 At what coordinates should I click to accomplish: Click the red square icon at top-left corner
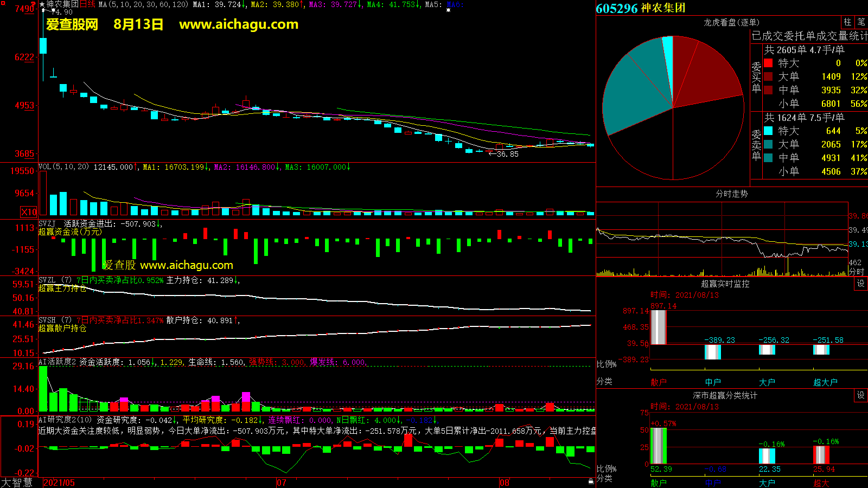3,3
